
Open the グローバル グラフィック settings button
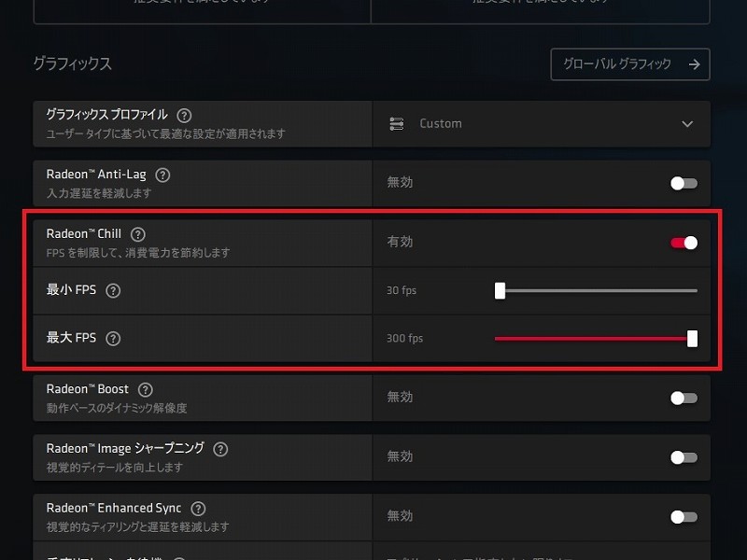coord(630,64)
